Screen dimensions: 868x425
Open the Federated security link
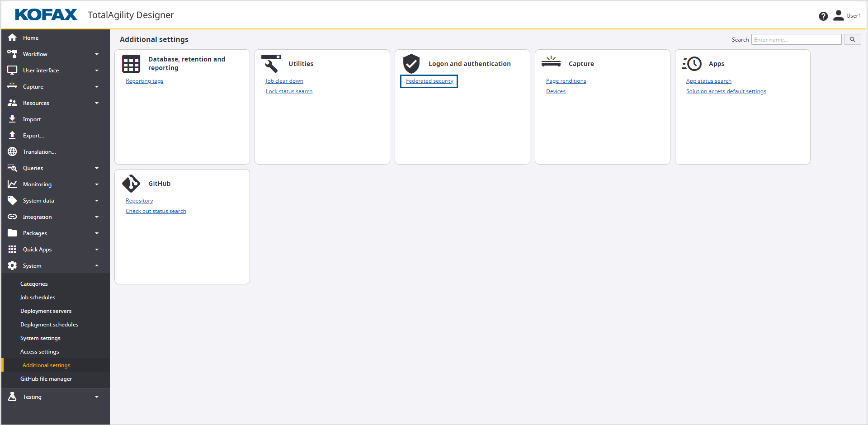tap(429, 81)
